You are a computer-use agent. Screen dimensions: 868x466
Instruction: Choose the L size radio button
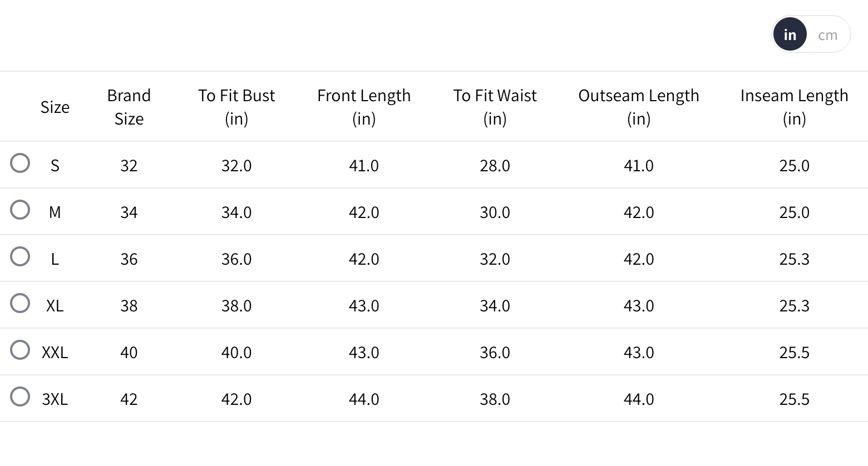click(20, 256)
